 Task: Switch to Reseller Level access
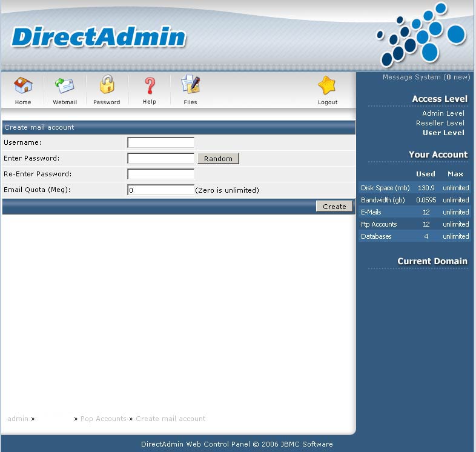[x=440, y=123]
